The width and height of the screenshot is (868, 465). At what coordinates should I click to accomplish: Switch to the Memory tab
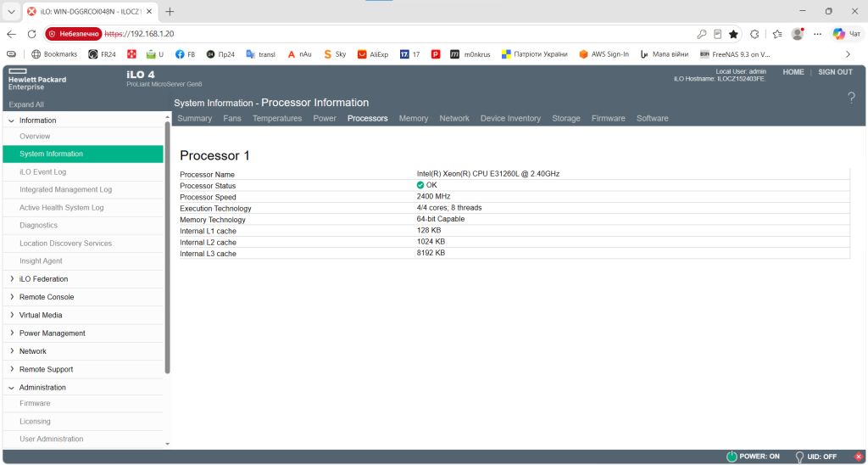[x=414, y=118]
